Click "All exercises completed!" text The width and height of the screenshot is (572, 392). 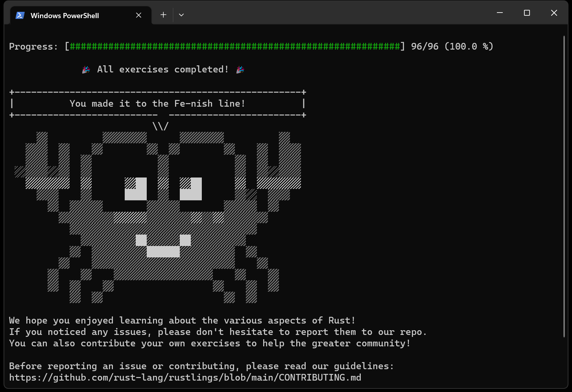coord(163,69)
